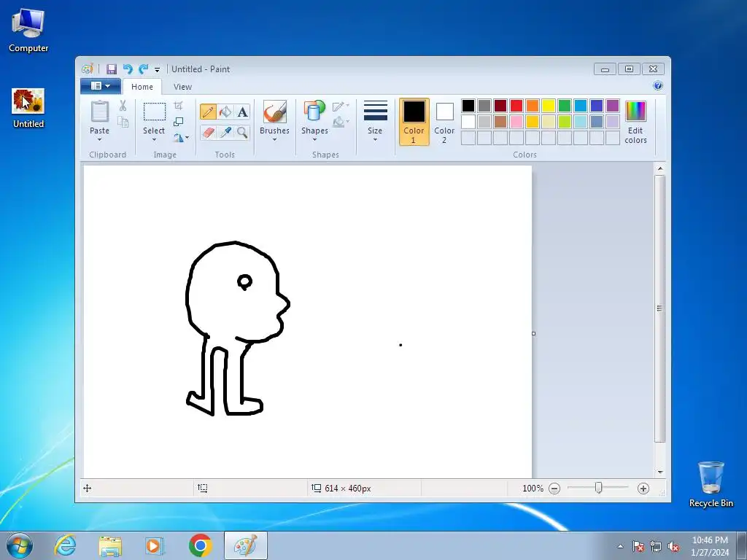This screenshot has width=747, height=560.
Task: Click the Paste clipboard icon
Action: tap(99, 112)
